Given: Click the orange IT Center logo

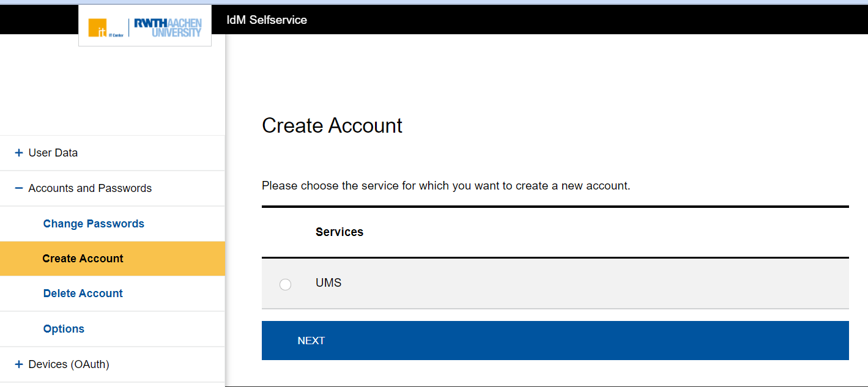Looking at the screenshot, I should pos(98,28).
